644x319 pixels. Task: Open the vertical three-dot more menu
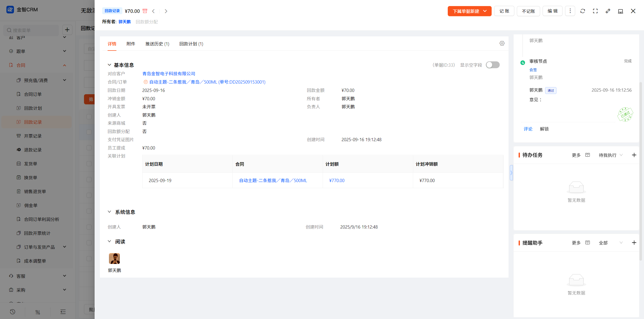click(x=570, y=11)
